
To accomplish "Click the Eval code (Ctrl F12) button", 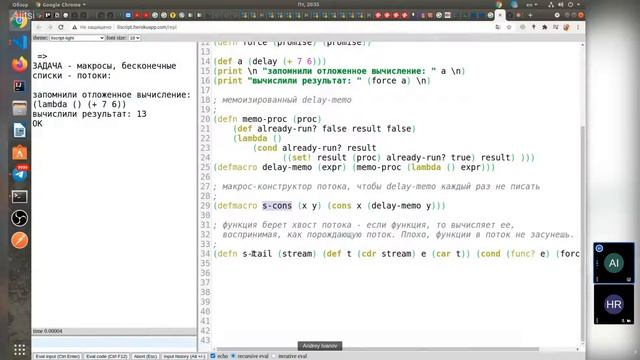I will [107, 356].
